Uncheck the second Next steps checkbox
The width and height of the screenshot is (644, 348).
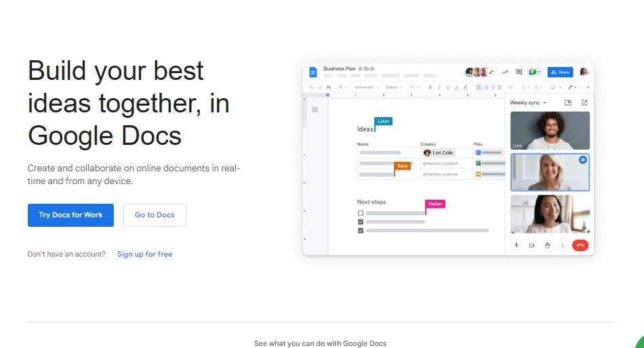tap(361, 222)
